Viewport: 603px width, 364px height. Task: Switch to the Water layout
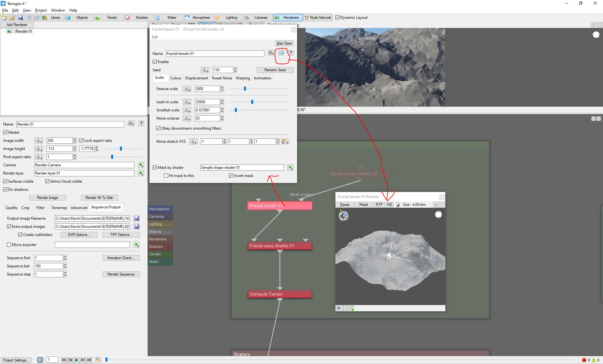click(169, 18)
